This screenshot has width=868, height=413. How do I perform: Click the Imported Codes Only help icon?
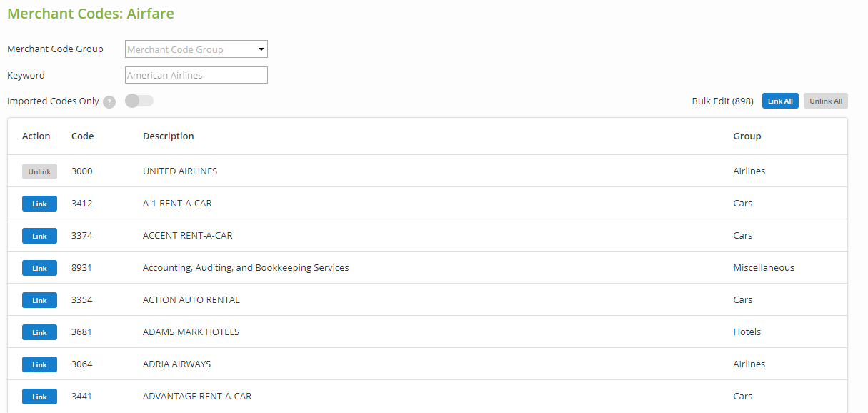tap(109, 101)
